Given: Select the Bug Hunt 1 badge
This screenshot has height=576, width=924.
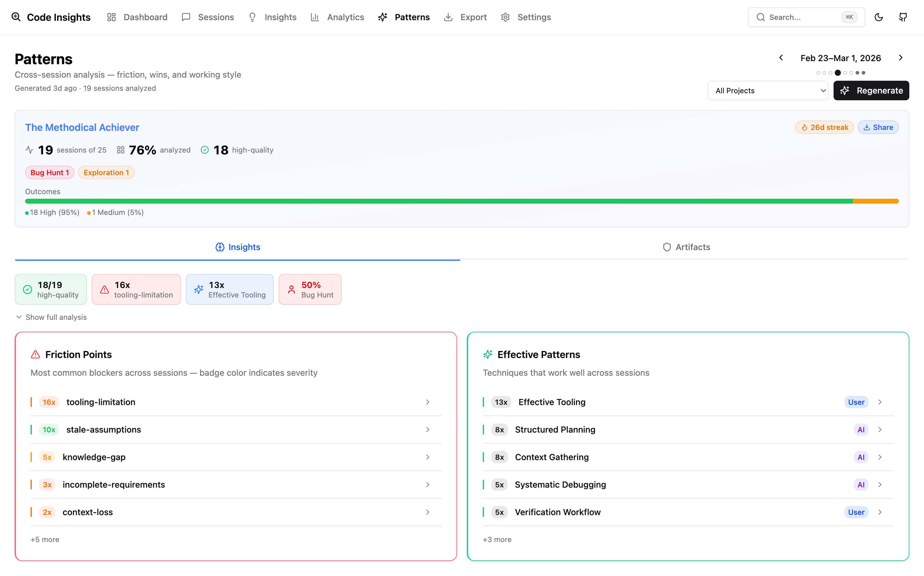Looking at the screenshot, I should coord(50,172).
